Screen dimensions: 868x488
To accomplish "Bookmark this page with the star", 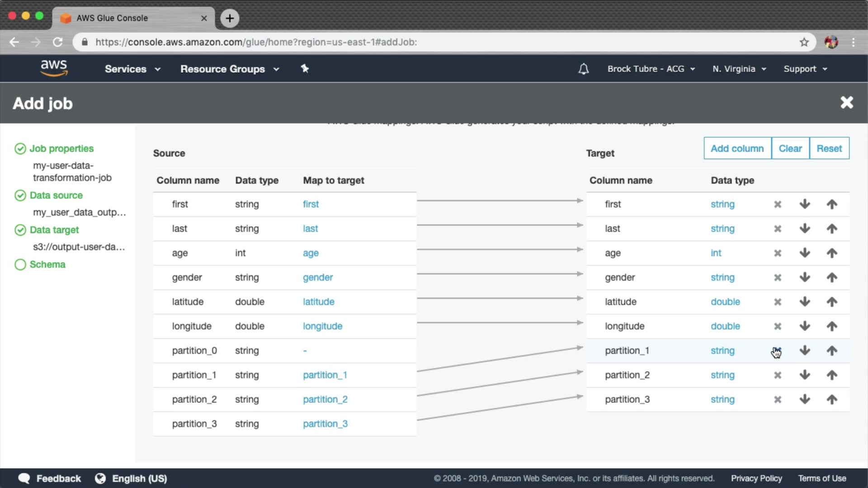I will pos(804,42).
